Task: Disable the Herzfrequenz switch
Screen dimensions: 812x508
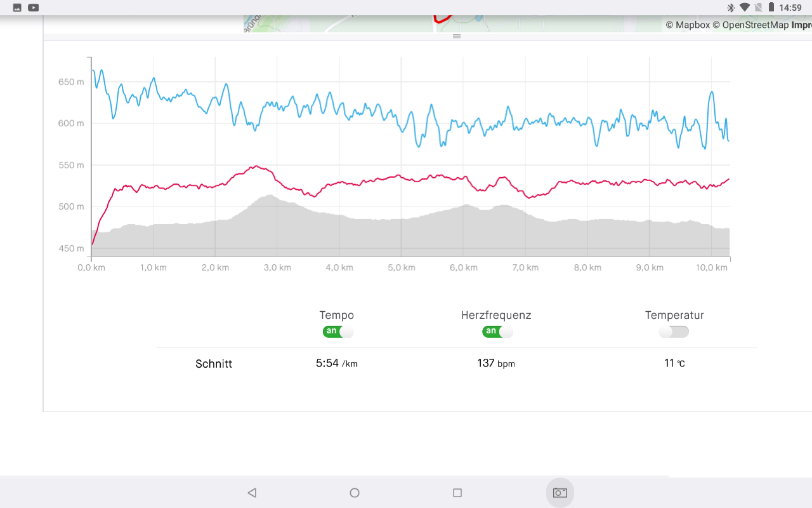Action: (497, 331)
